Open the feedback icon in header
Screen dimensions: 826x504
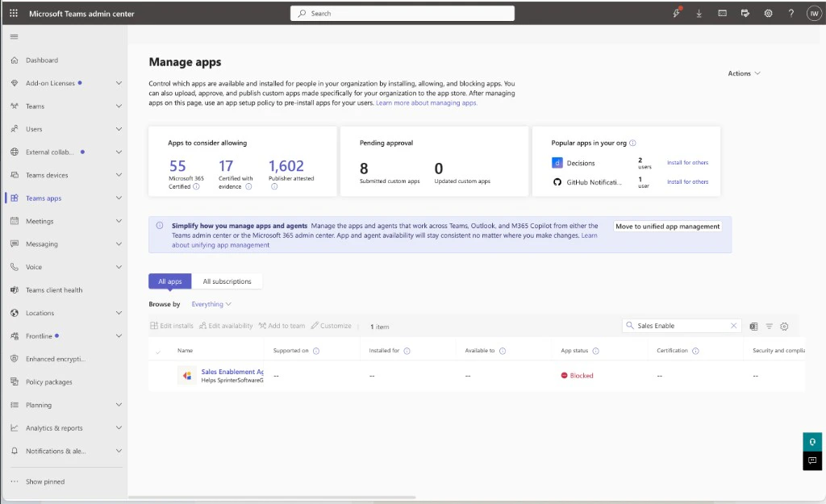pos(745,14)
